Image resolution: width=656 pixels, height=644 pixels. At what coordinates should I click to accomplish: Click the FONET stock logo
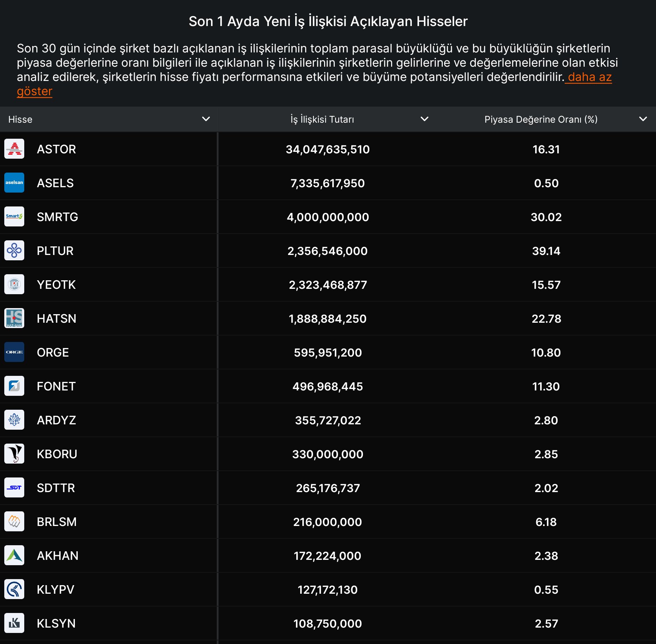tap(14, 386)
